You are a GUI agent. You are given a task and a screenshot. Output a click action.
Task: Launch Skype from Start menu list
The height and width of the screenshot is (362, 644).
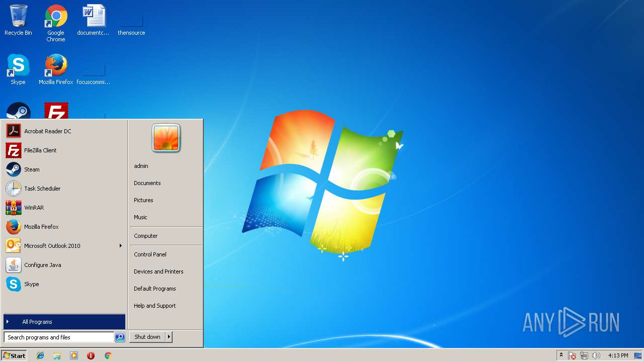(x=64, y=284)
